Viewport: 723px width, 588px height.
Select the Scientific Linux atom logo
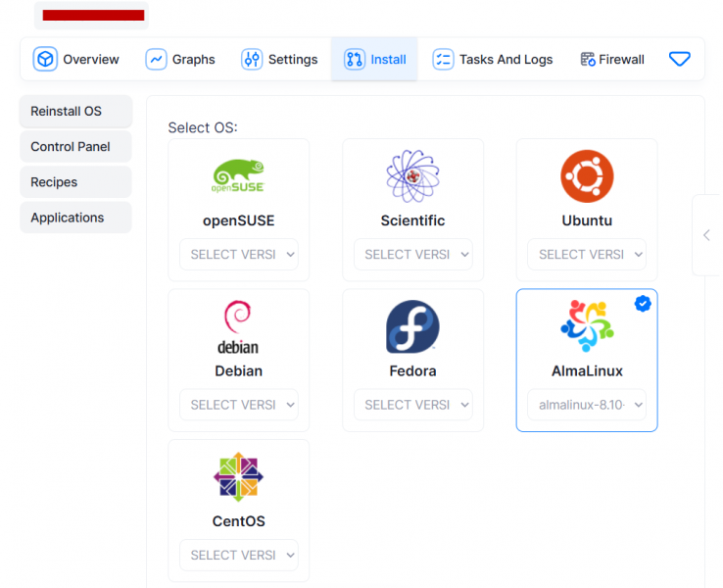(412, 175)
